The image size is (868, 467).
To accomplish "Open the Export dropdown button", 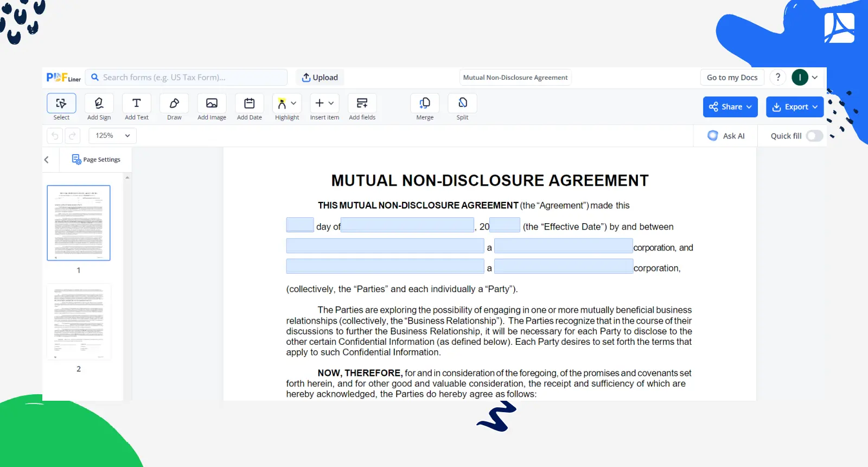I will point(795,107).
